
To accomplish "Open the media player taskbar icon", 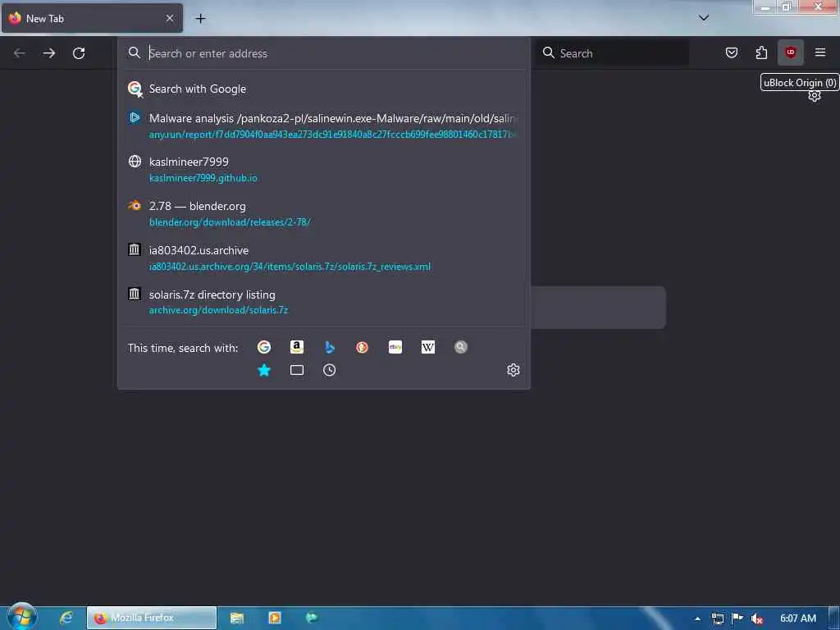I will pyautogui.click(x=274, y=618).
